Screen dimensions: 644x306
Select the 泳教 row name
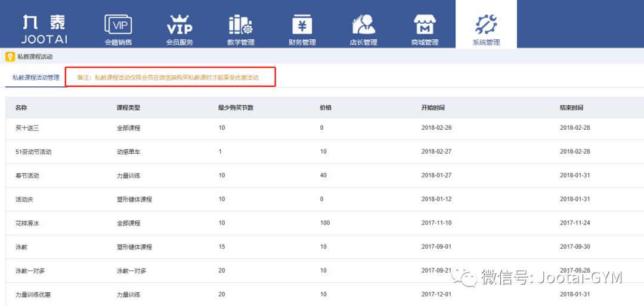point(21,247)
